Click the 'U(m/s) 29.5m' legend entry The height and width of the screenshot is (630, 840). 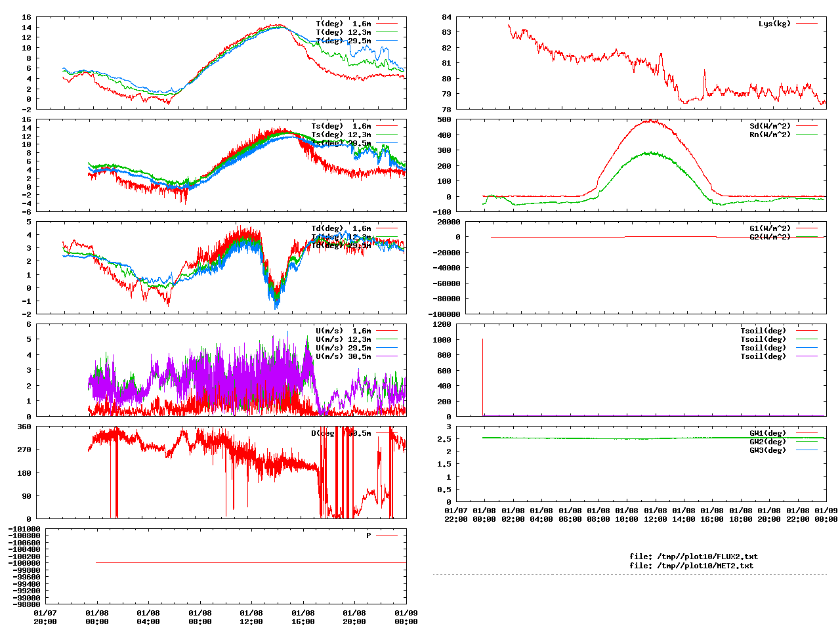pyautogui.click(x=343, y=348)
